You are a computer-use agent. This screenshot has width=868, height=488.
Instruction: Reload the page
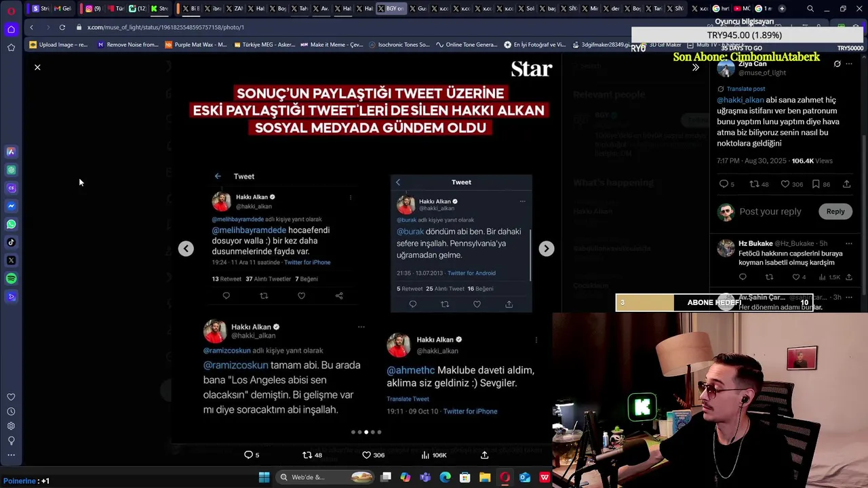pos(62,27)
